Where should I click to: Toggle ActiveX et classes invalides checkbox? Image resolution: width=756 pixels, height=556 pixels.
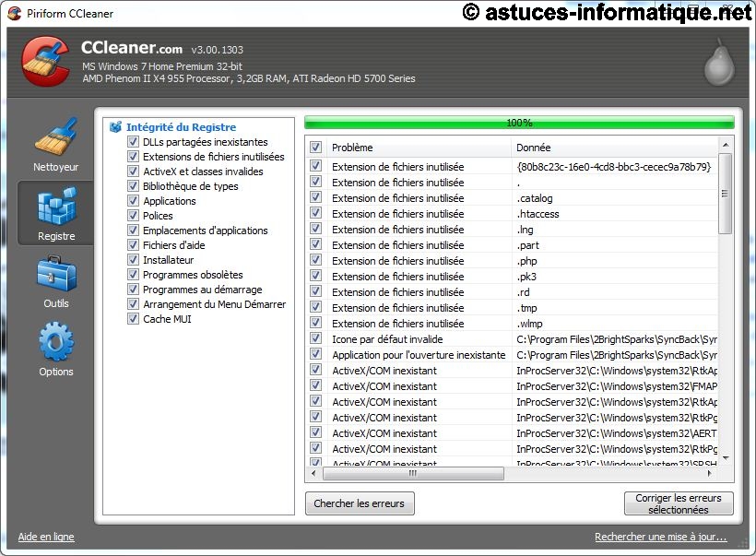click(133, 172)
